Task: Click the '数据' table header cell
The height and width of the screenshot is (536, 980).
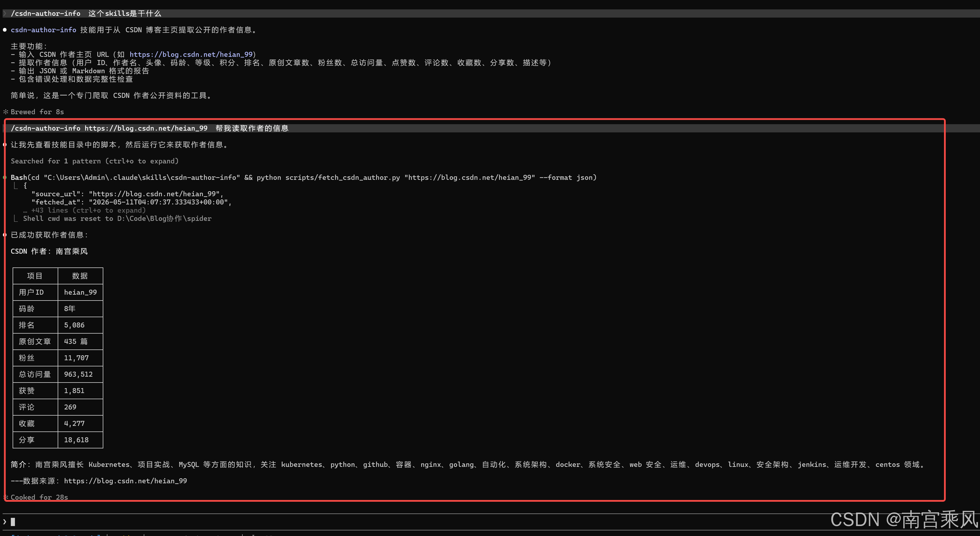Action: tap(80, 276)
